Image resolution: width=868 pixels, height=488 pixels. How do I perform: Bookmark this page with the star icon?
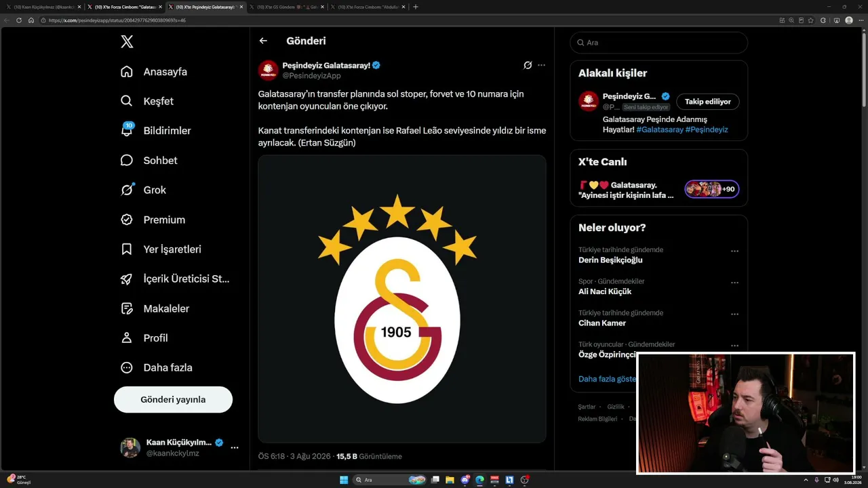coord(810,20)
